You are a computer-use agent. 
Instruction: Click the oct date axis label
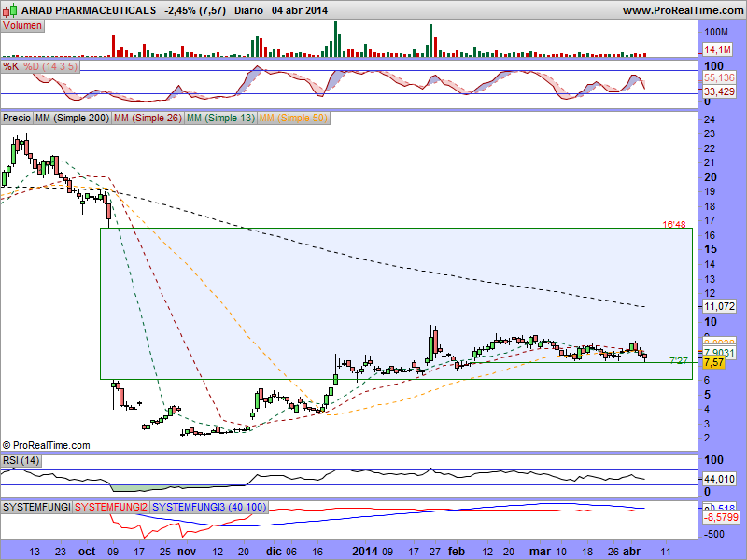[87, 552]
